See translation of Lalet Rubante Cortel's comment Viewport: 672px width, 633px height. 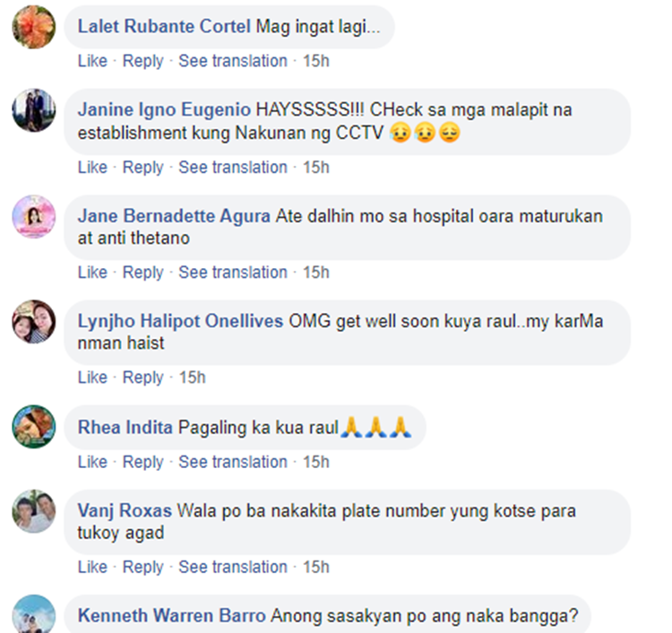[x=233, y=61]
